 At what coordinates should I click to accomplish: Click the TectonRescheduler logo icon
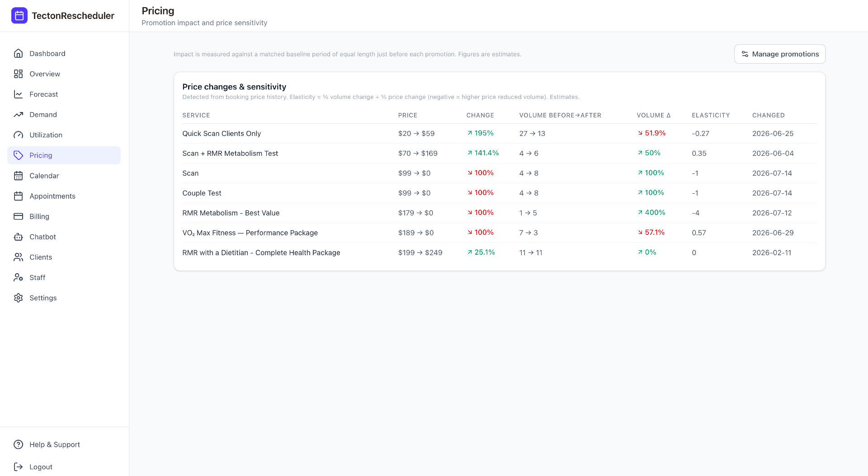19,16
